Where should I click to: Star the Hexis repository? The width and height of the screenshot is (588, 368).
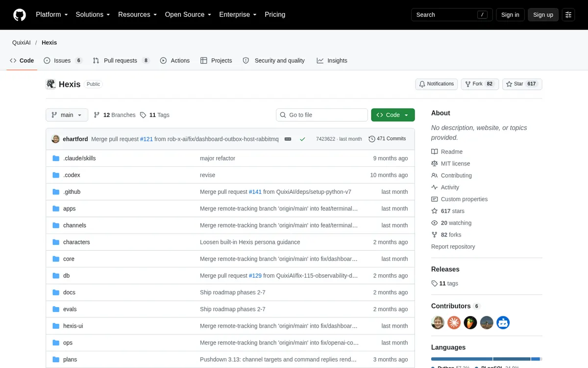tap(522, 84)
